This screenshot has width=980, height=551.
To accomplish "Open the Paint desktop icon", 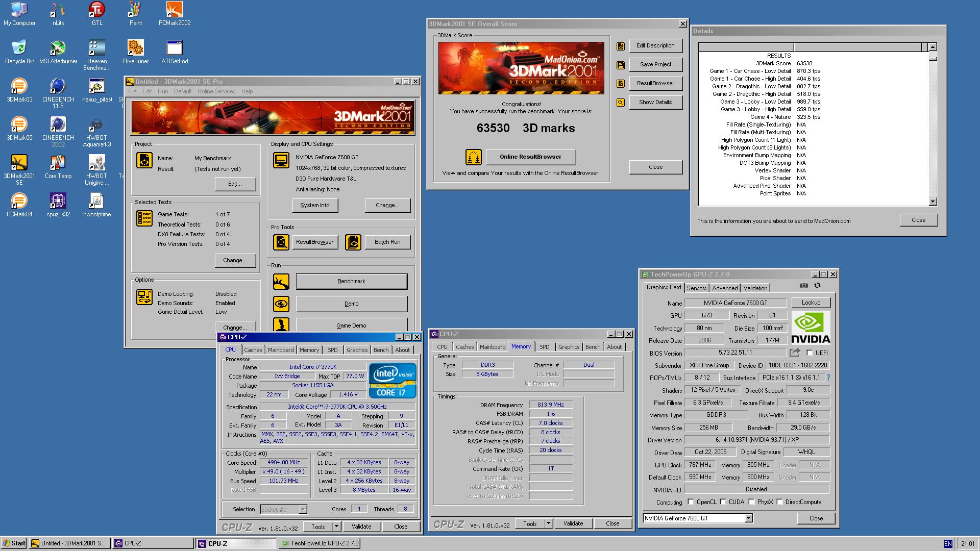I will (136, 14).
